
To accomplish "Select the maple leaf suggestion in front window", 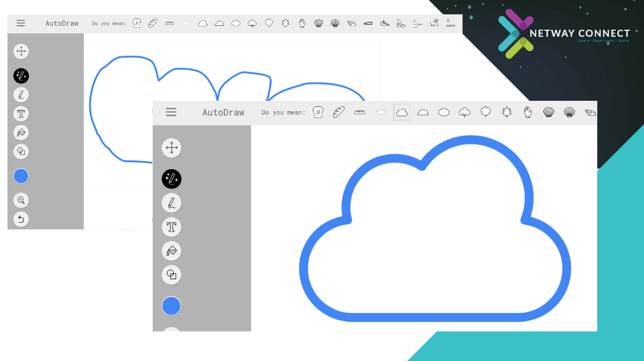I will point(507,112).
